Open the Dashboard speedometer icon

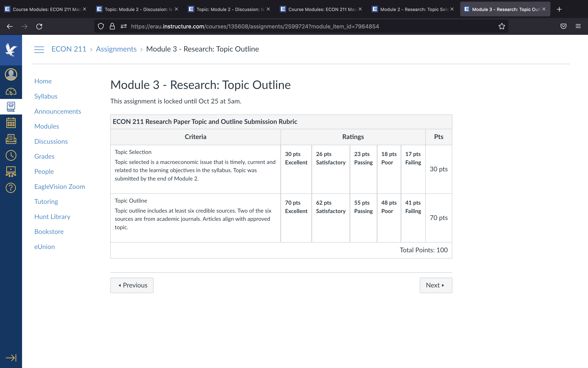click(x=11, y=92)
